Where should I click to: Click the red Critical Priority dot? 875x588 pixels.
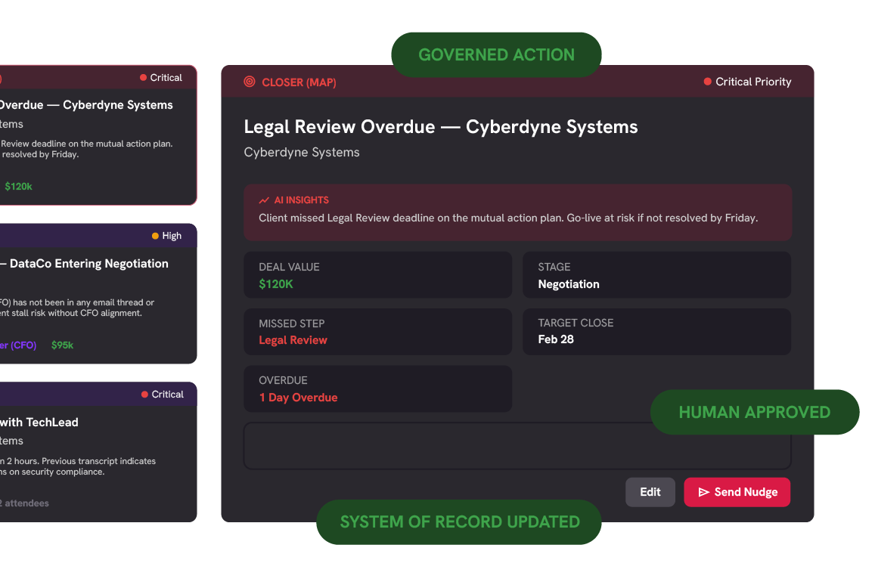[x=707, y=82]
